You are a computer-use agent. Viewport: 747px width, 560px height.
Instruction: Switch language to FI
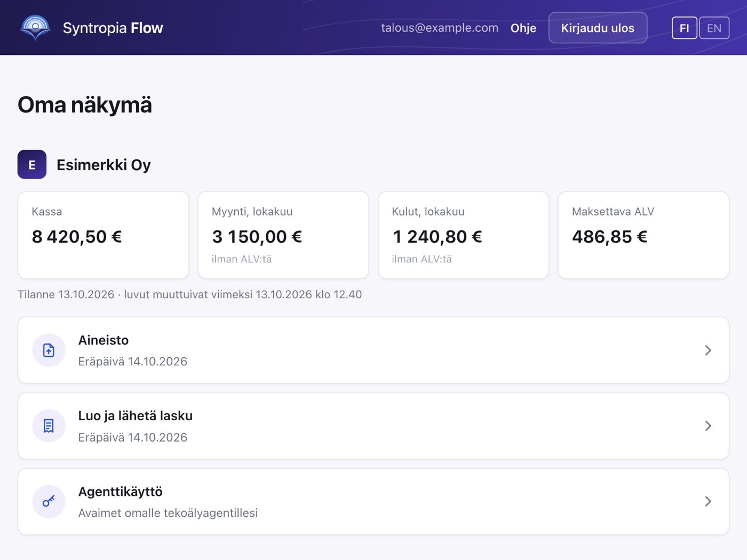pos(684,28)
